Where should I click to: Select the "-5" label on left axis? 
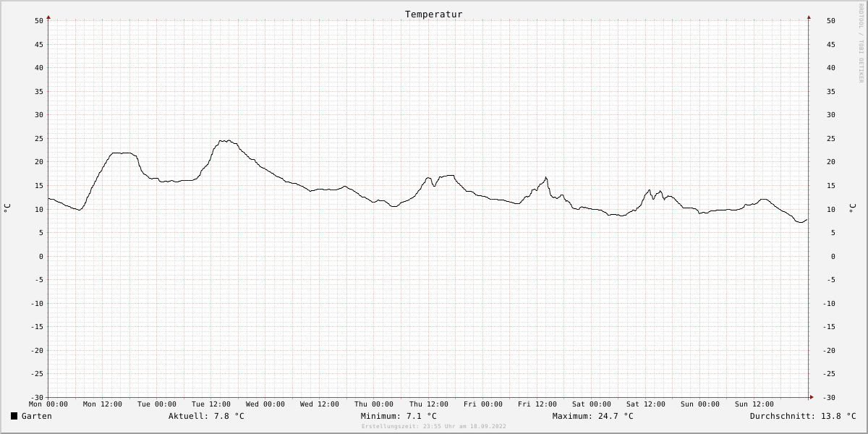[x=39, y=280]
